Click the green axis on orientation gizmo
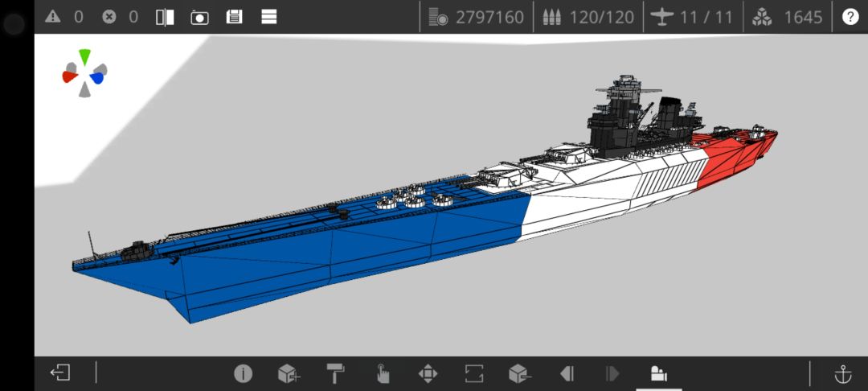868x391 pixels. pos(84,56)
